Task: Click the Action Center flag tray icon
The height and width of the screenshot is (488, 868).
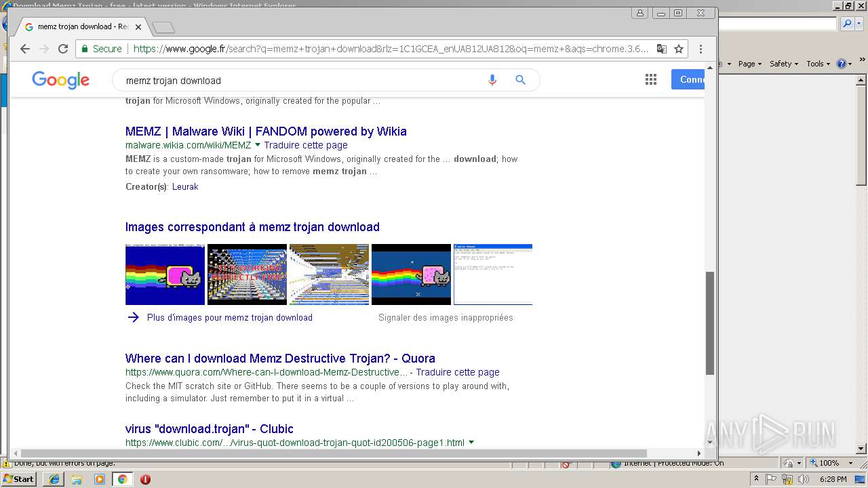Action: click(772, 479)
